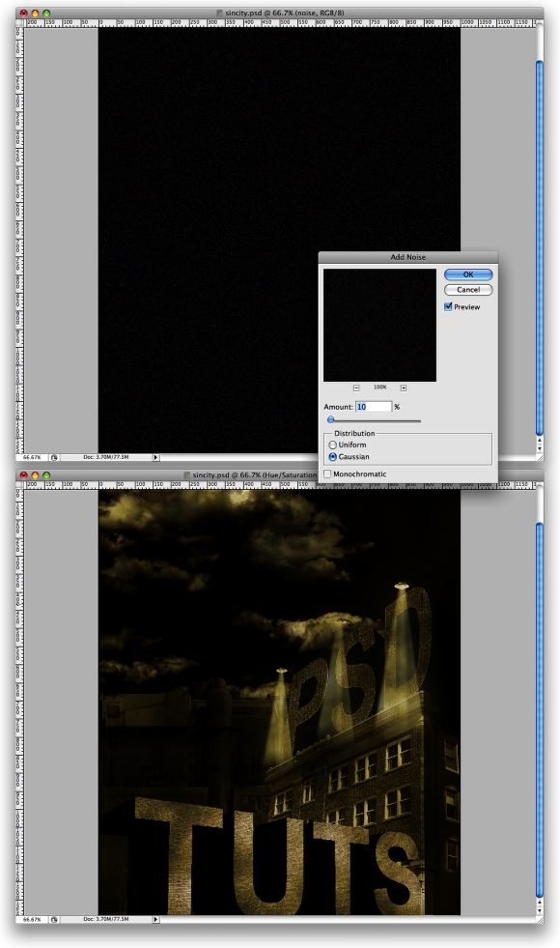The height and width of the screenshot is (948, 560).
Task: Enable the Monochromatic option
Action: [x=327, y=474]
